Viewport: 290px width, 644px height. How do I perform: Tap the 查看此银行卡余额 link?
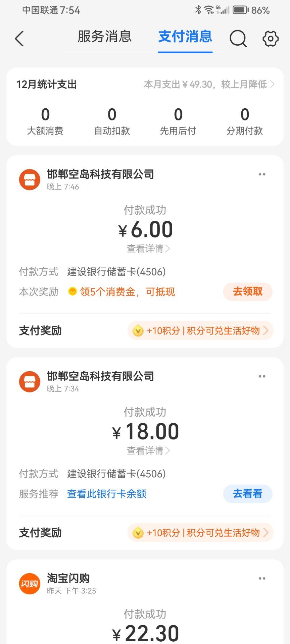tap(107, 494)
